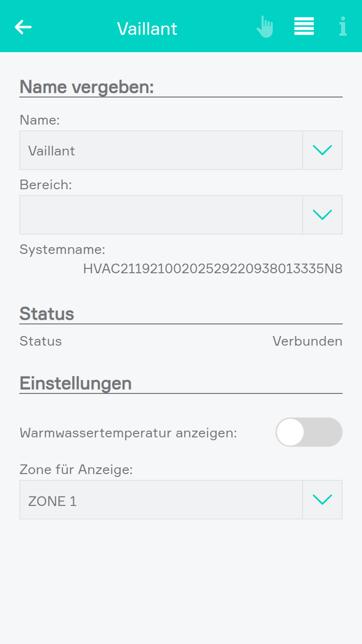Open the list view icon in header

pos(304,27)
